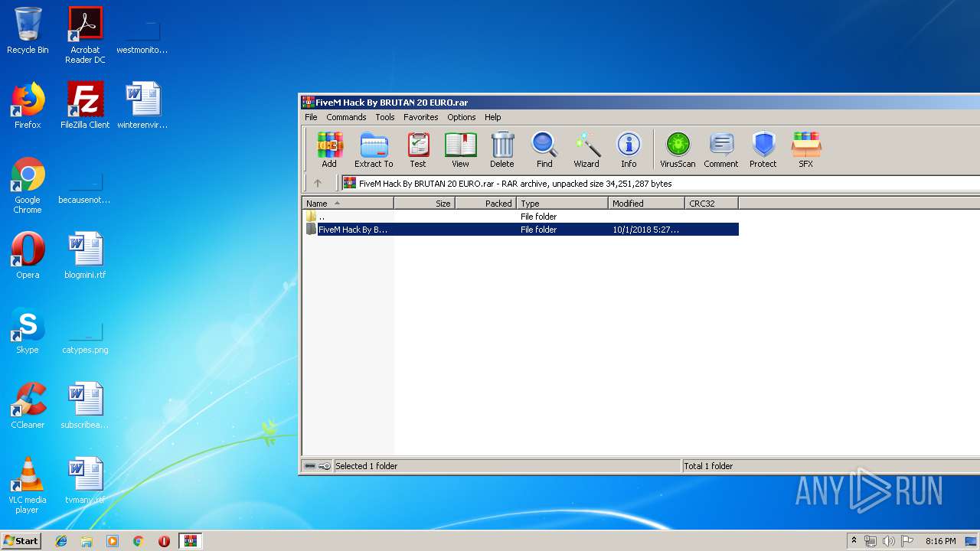The height and width of the screenshot is (551, 980).
Task: Click the 10/1/2018 modified date cell
Action: pos(645,230)
